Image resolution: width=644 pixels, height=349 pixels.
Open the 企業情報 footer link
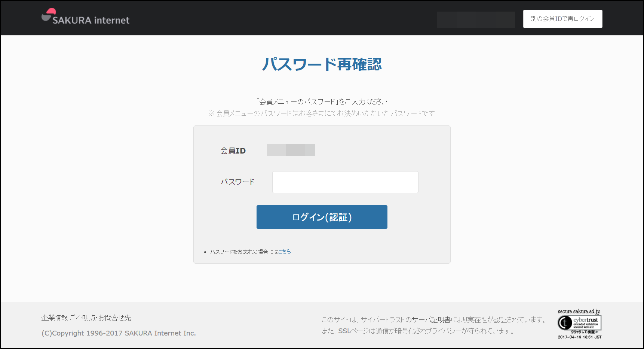tap(55, 318)
